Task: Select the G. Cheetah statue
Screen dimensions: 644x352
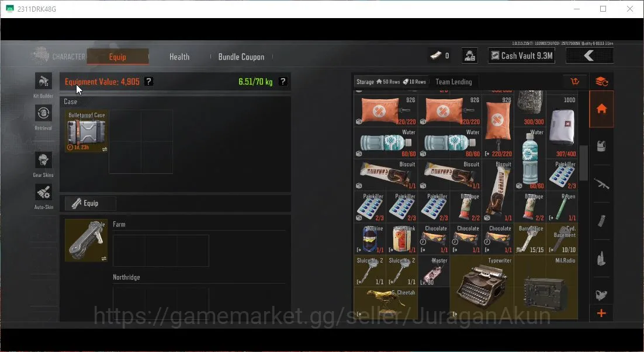Action: [x=386, y=303]
